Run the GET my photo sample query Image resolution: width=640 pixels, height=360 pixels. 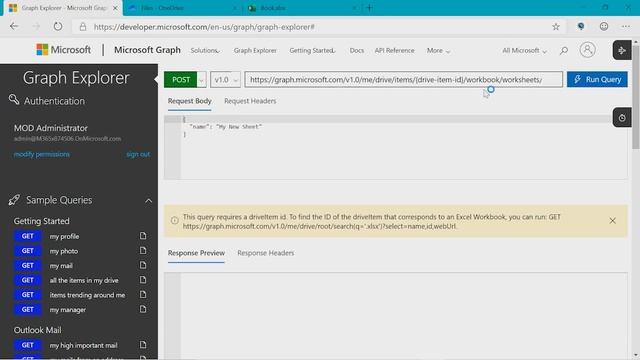tap(27, 251)
